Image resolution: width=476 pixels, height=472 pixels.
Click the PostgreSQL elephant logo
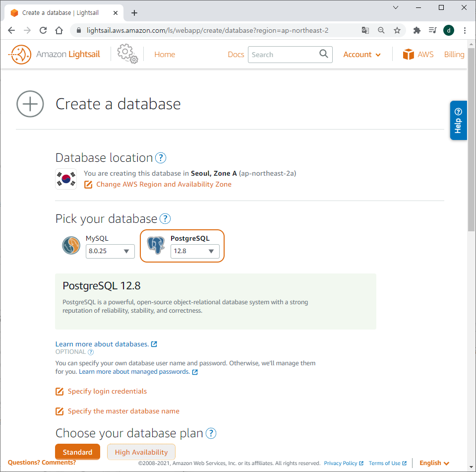click(156, 245)
